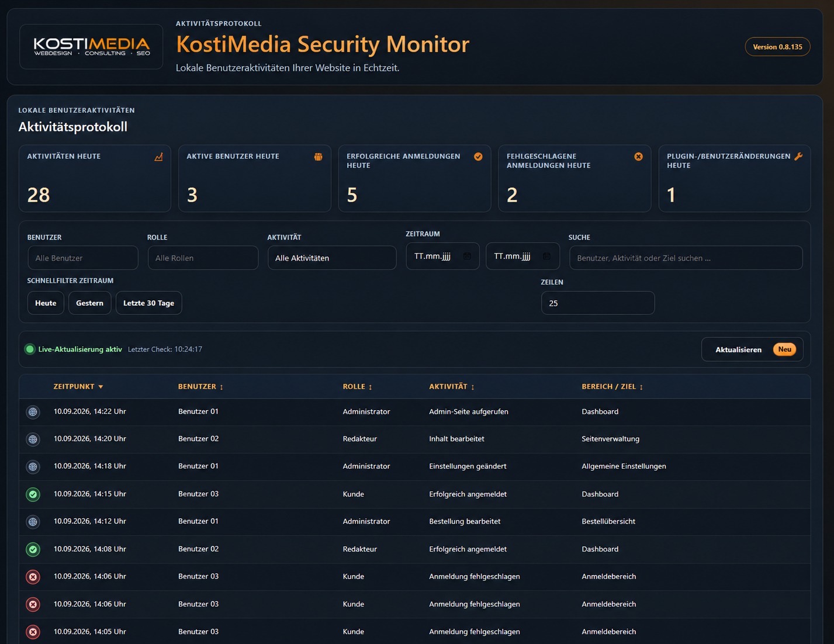The image size is (834, 644).
Task: Click the Allgemeine Einstellungen cell
Action: click(624, 466)
